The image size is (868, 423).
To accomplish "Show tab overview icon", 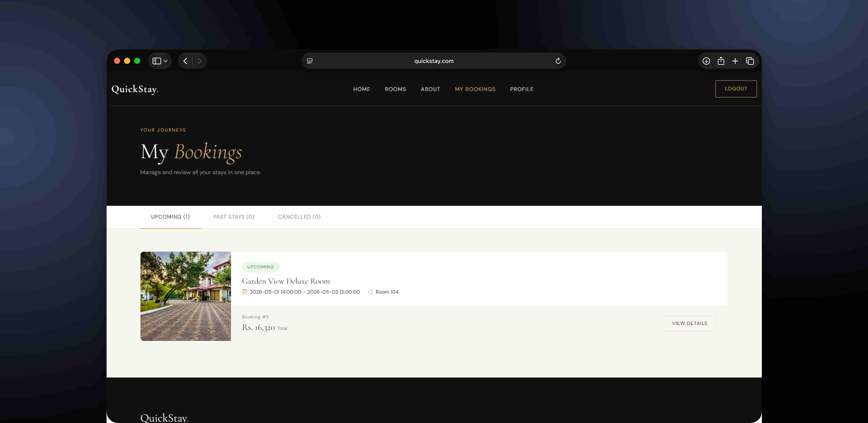I will 750,61.
